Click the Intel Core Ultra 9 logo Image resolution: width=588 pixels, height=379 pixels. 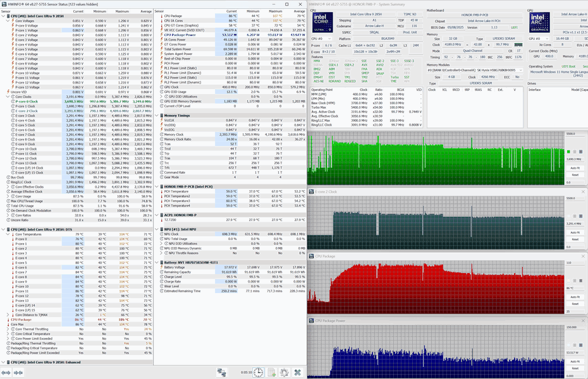click(x=322, y=23)
